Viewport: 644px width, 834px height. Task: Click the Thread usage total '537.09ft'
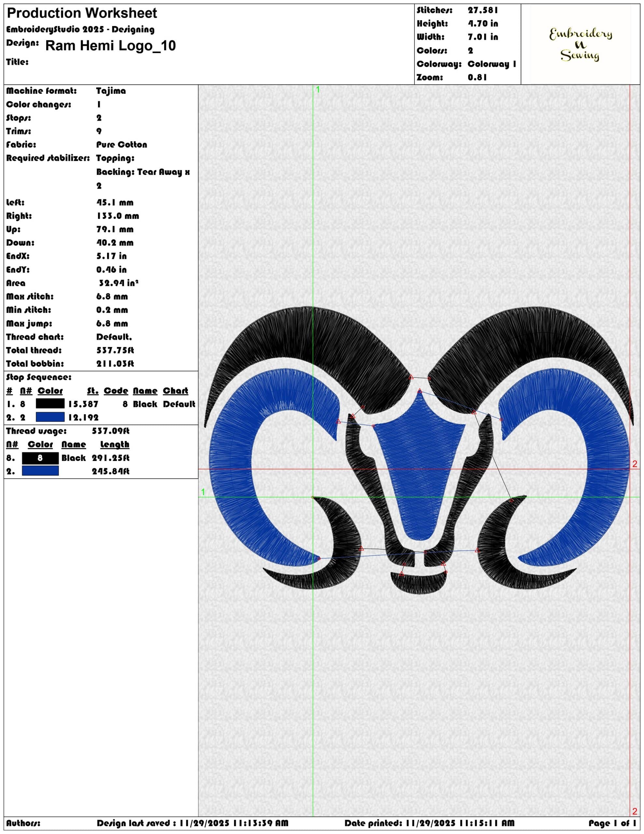(111, 431)
